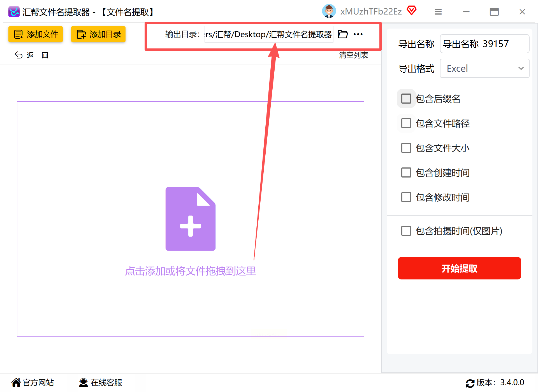Click into the 导出名称 input field
538x392 pixels.
(x=484, y=44)
